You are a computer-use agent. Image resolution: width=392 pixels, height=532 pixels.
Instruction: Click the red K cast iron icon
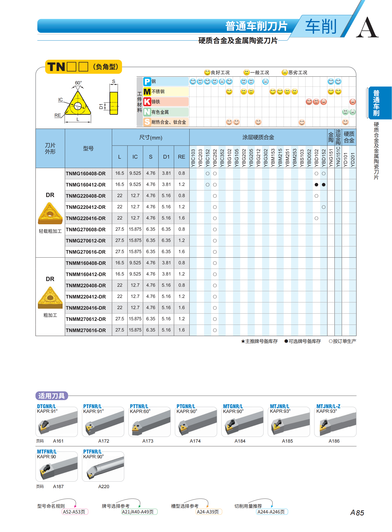click(147, 102)
